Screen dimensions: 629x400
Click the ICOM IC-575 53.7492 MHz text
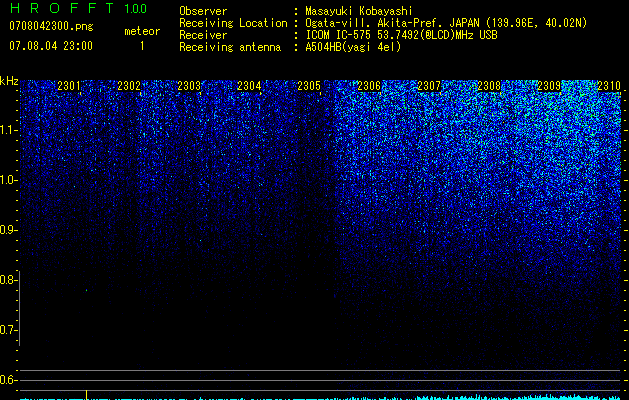tap(401, 35)
